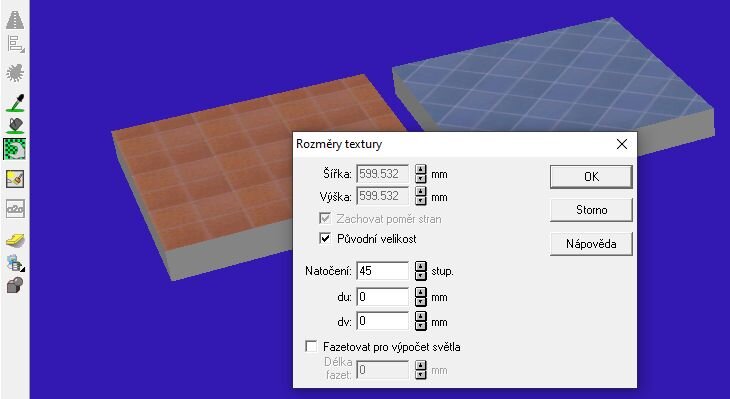
Task: Decrease Natočení angle with down arrow
Action: point(421,275)
